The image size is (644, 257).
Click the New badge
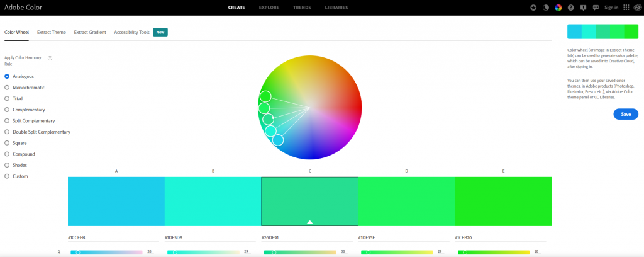coord(160,32)
